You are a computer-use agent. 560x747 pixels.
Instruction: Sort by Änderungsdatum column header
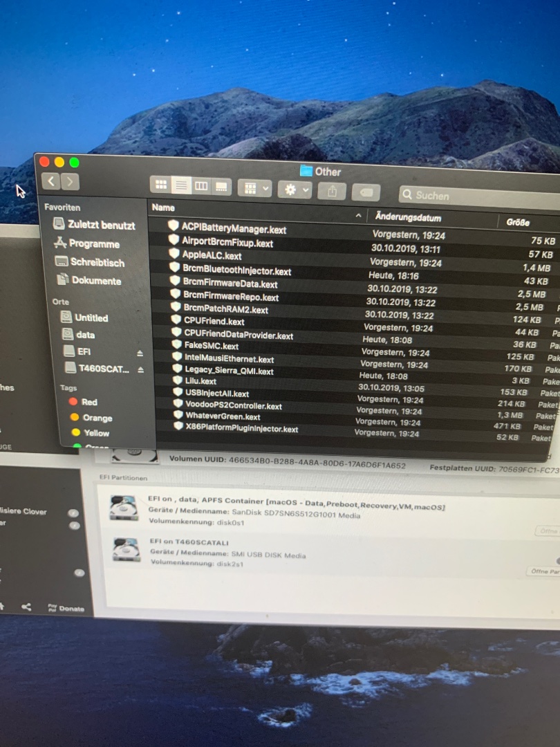tap(408, 217)
